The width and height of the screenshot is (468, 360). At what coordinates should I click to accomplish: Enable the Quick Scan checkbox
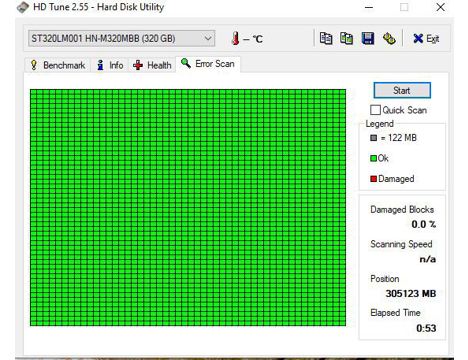(375, 110)
